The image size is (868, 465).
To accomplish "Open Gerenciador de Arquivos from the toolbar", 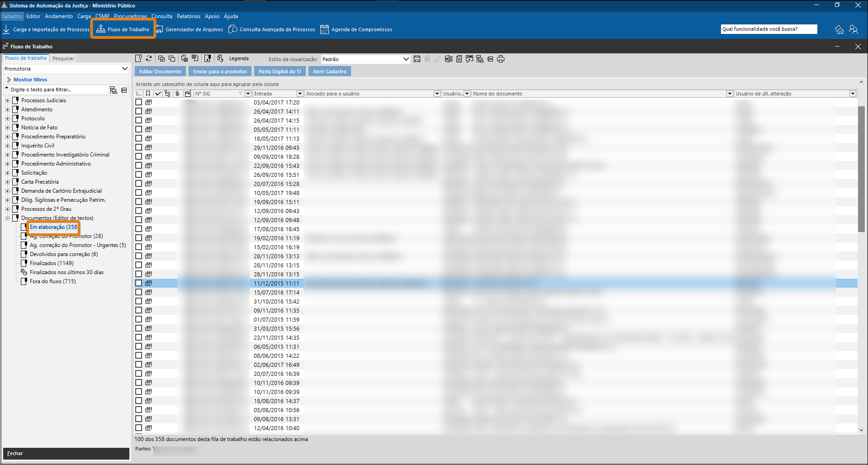I will click(x=190, y=29).
